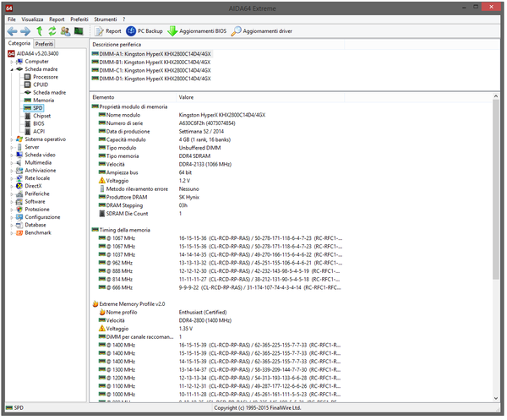Expand the Multimedia tree node
Screen dimensions: 507x420
[x=11, y=163]
